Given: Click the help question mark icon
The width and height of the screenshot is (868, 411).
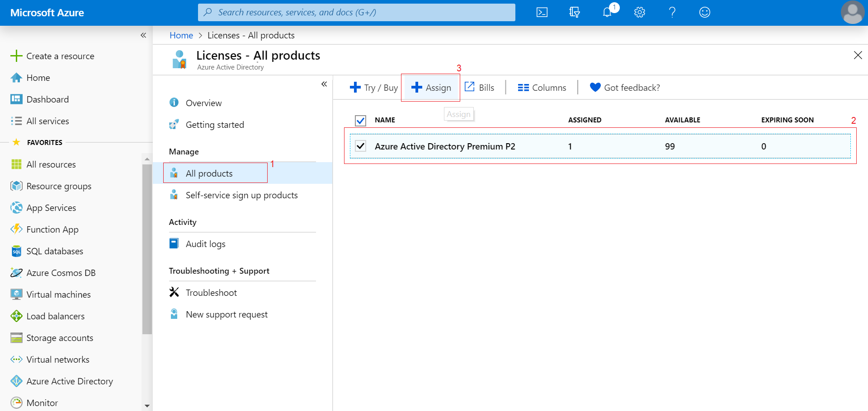Looking at the screenshot, I should tap(672, 12).
